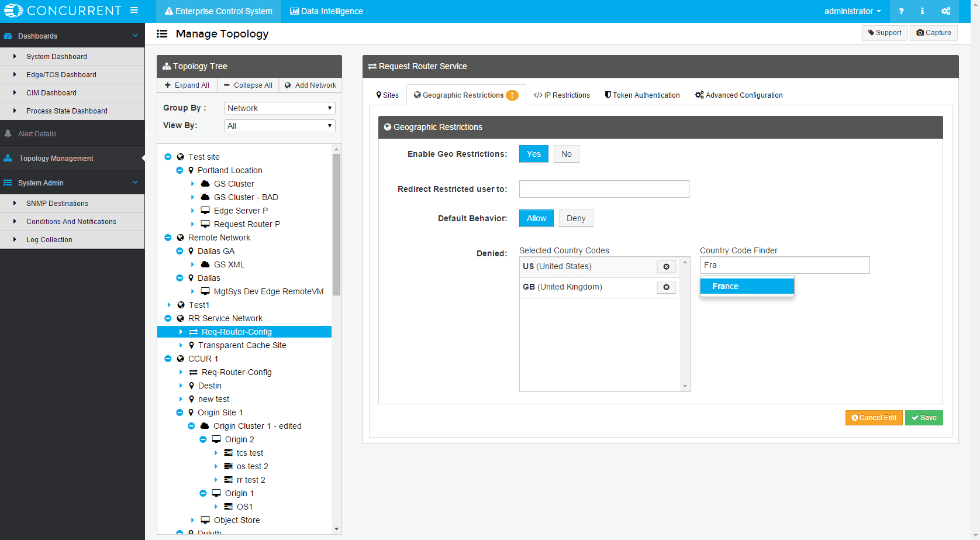Click the location pin beside Portland Location

[x=191, y=170]
